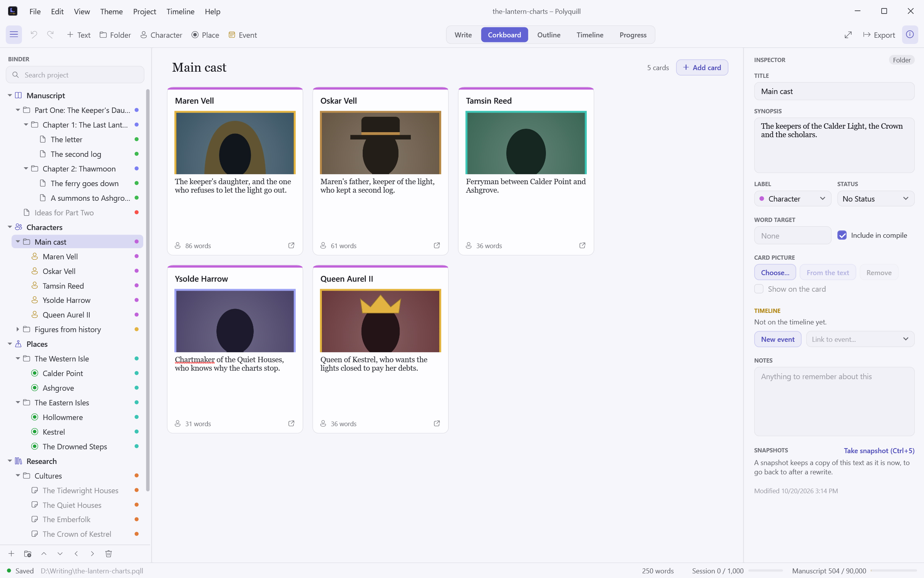
Task: Collapse the Manuscript section arrow
Action: click(10, 96)
